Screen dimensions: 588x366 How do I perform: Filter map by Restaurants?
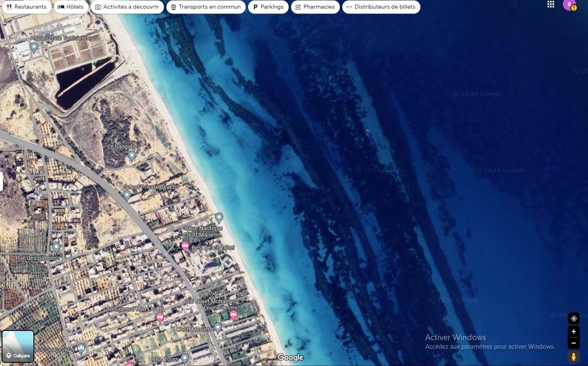click(26, 7)
